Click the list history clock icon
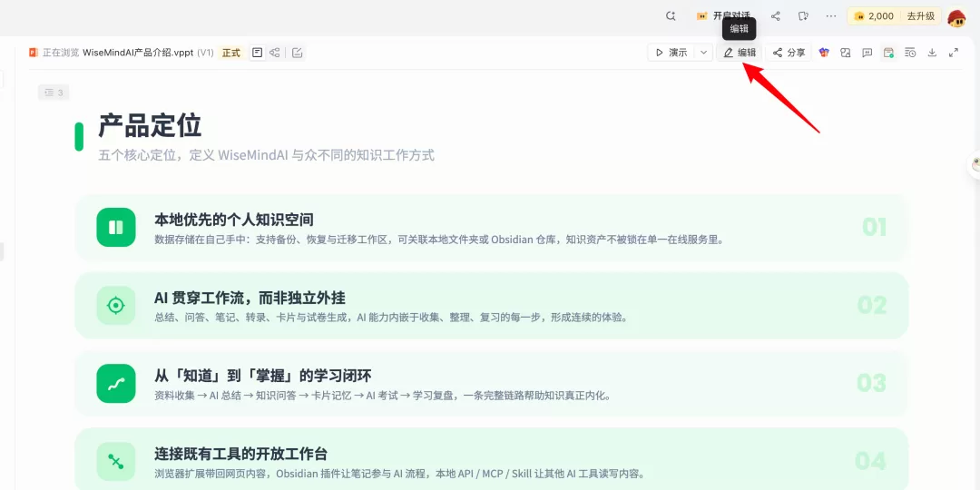This screenshot has width=980, height=490. 910,53
